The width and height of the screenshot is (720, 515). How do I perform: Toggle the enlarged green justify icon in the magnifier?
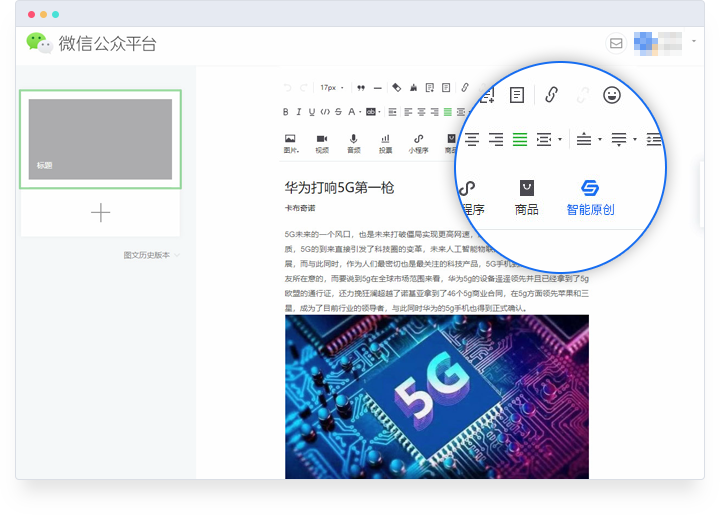(x=520, y=139)
